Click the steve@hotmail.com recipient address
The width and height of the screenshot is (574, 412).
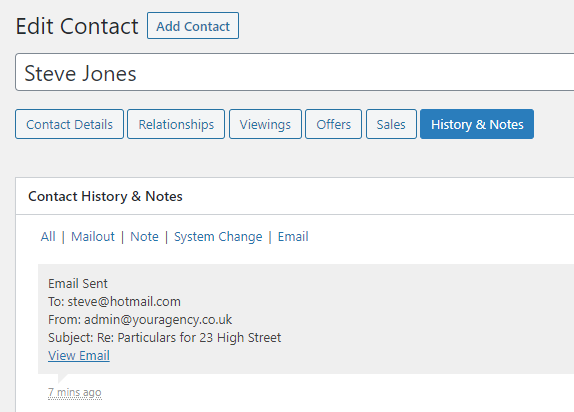(x=124, y=301)
